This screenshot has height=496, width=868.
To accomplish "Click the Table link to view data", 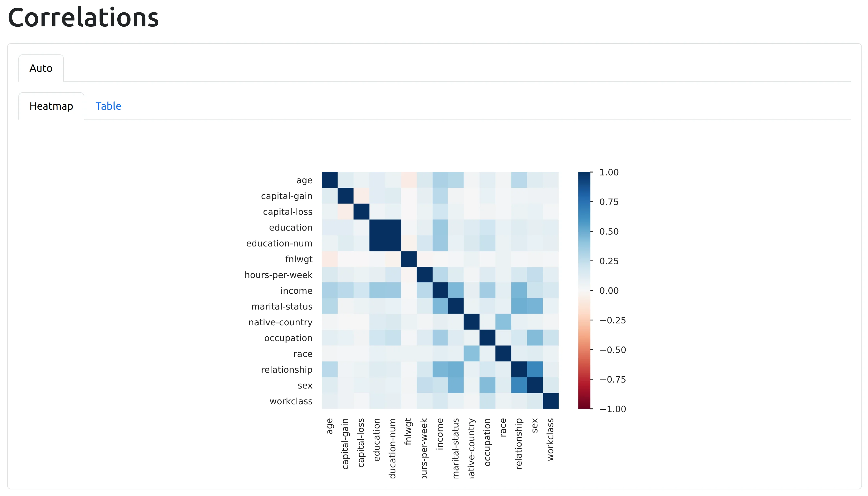I will coord(109,106).
